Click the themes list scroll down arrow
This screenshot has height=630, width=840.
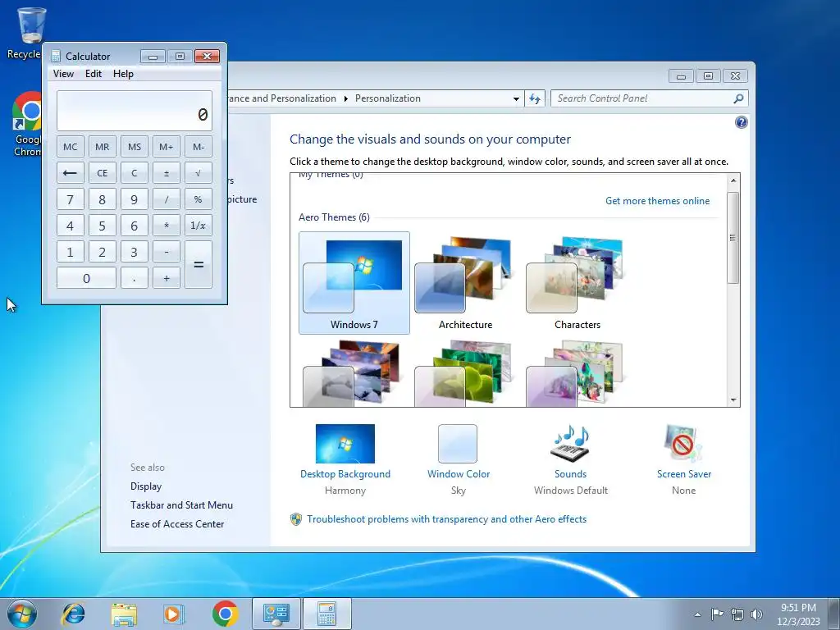coord(733,400)
